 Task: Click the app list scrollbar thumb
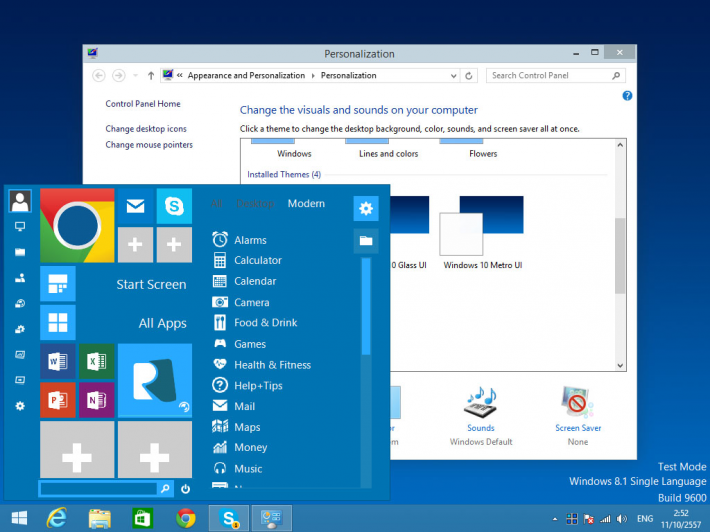[x=366, y=306]
